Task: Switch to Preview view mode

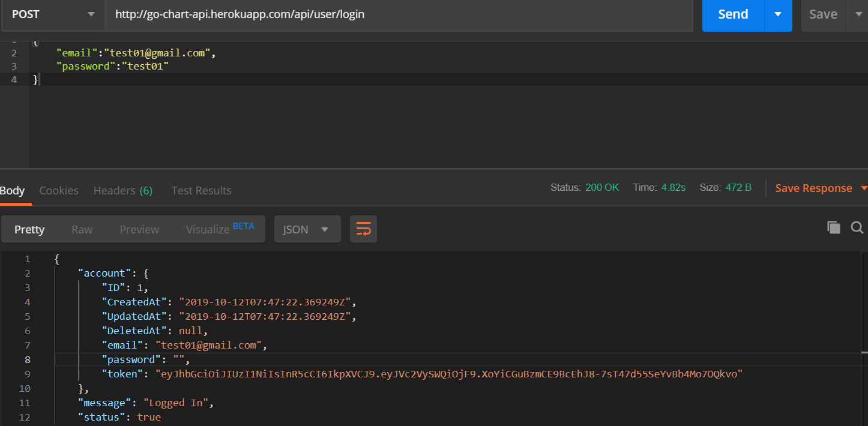Action: click(139, 229)
